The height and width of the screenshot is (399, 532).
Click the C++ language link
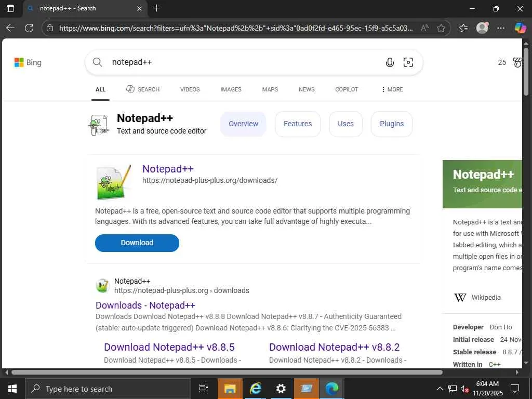pyautogui.click(x=495, y=364)
